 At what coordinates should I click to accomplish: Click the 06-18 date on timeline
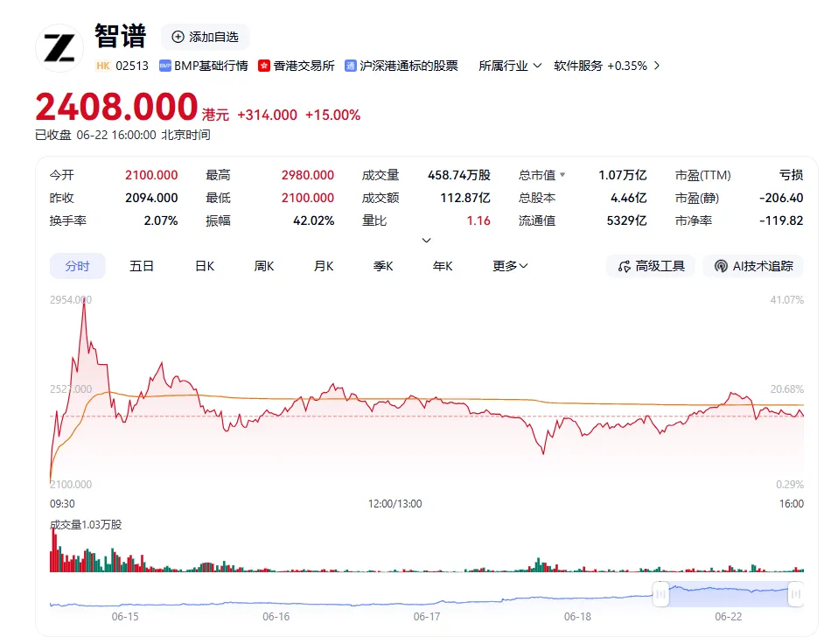pyautogui.click(x=577, y=617)
